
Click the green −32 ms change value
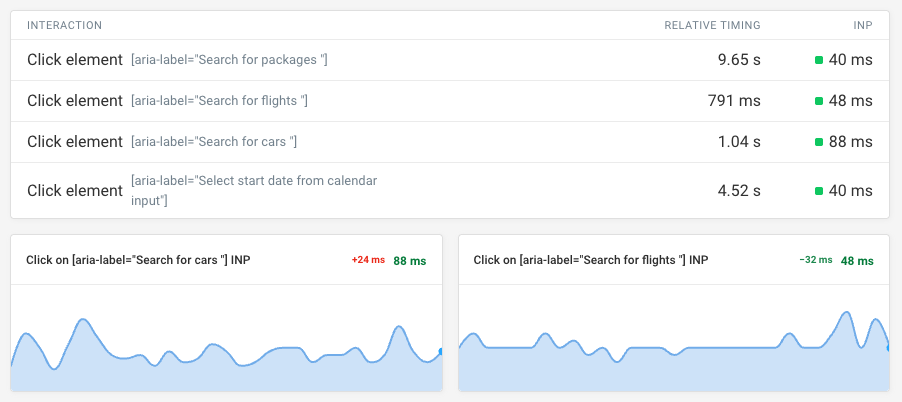815,260
